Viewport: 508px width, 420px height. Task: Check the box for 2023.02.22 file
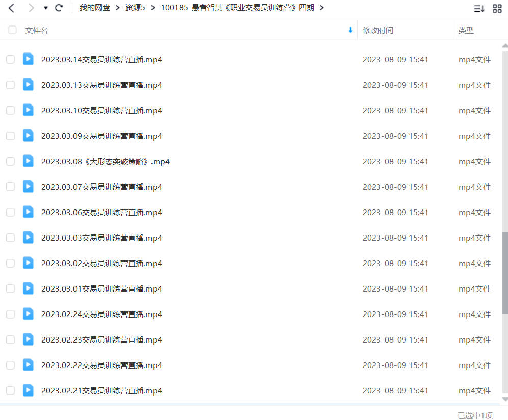(10, 365)
